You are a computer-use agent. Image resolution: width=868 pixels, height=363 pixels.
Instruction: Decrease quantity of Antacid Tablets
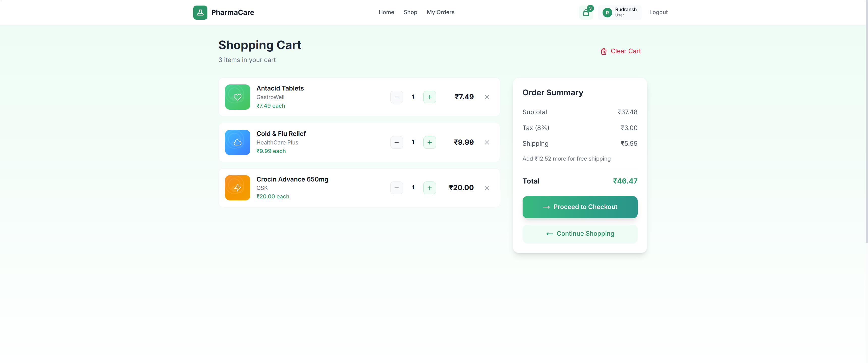tap(397, 97)
